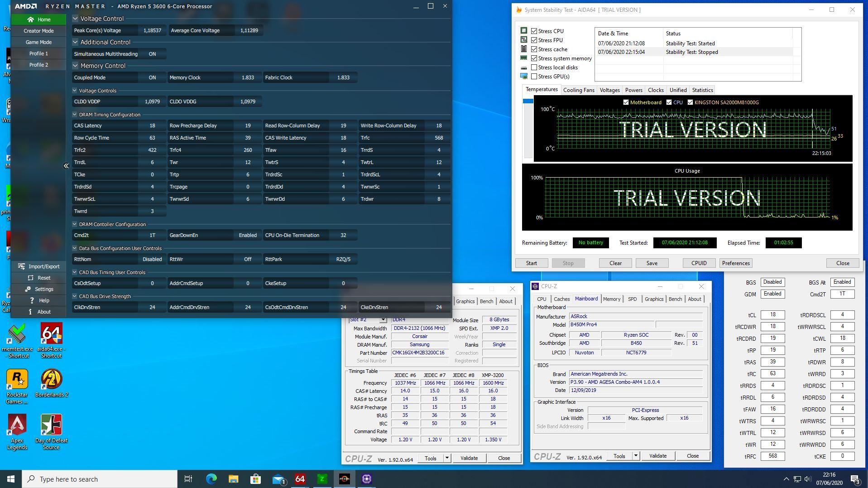Select Game Mode in Ryzen Master
868x488 pixels.
(38, 42)
